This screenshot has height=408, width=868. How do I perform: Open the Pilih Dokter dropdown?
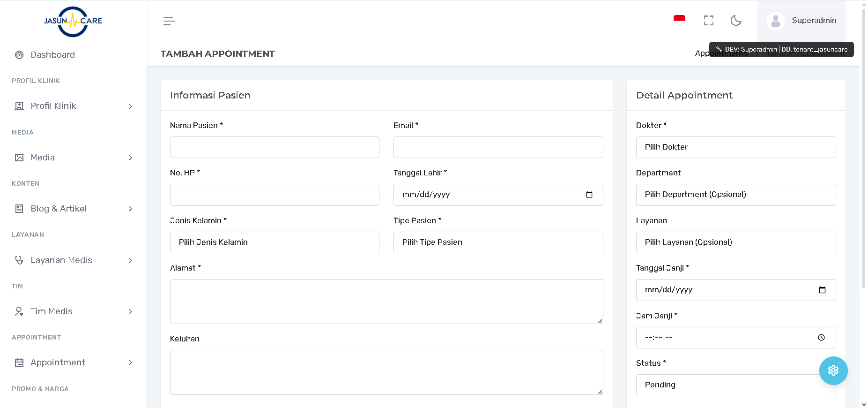point(735,147)
